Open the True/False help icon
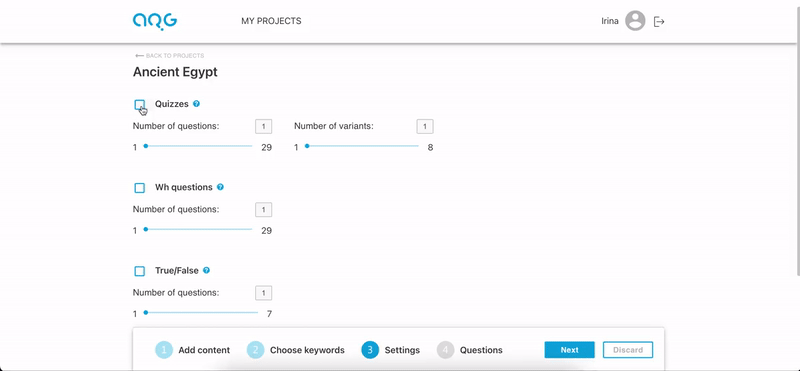 click(206, 270)
